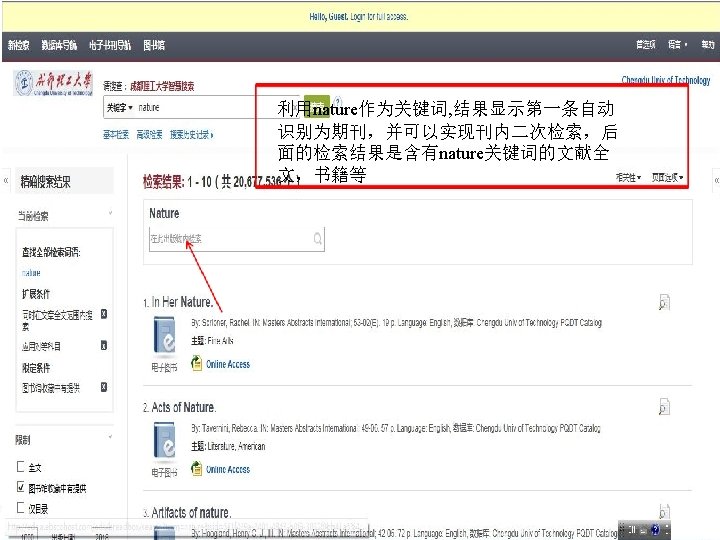Enable the 全文 full text checkbox
Image resolution: width=720 pixels, height=540 pixels.
21,467
